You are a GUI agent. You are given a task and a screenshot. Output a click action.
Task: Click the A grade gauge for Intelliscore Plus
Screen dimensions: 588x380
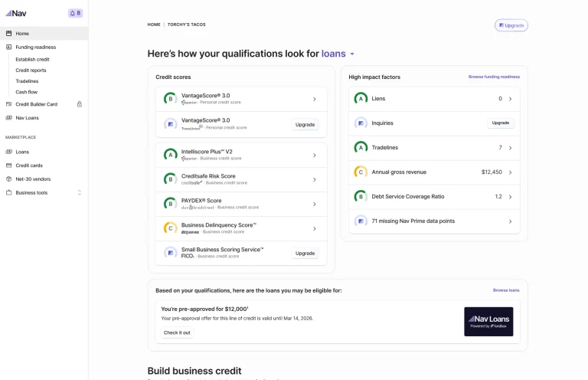(x=170, y=155)
